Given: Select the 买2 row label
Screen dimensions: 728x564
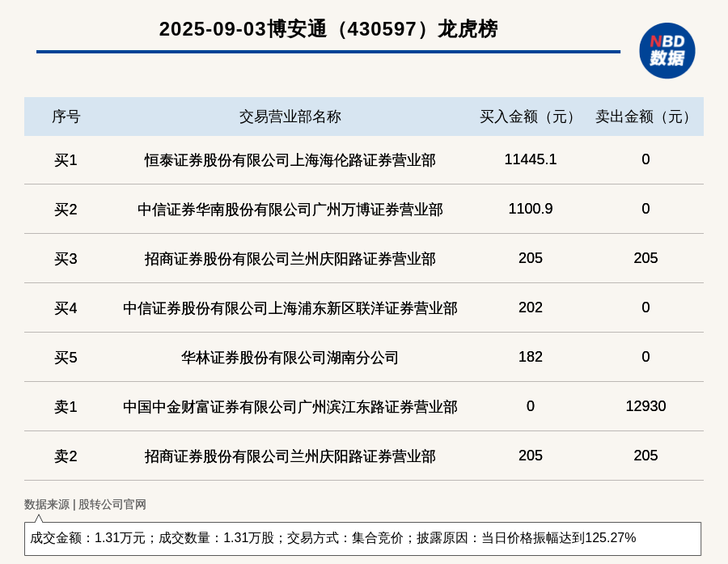Looking at the screenshot, I should tap(66, 210).
